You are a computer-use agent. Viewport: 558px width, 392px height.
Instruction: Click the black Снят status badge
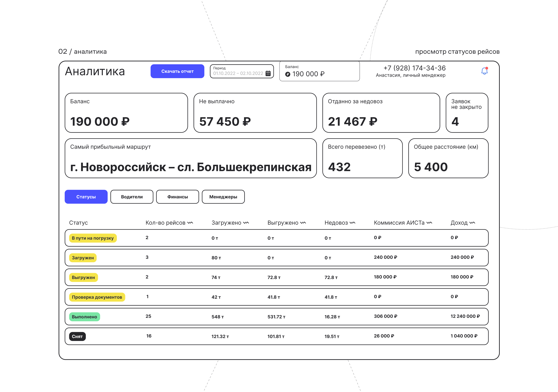point(77,336)
